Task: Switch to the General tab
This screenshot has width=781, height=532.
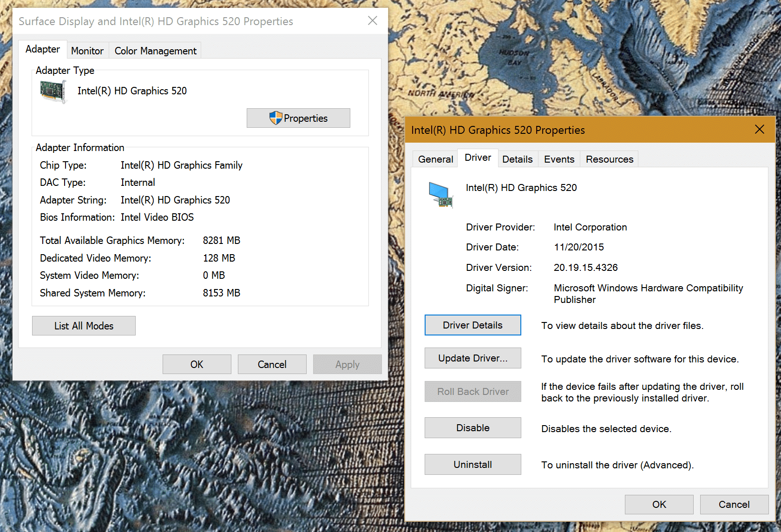Action: [435, 159]
